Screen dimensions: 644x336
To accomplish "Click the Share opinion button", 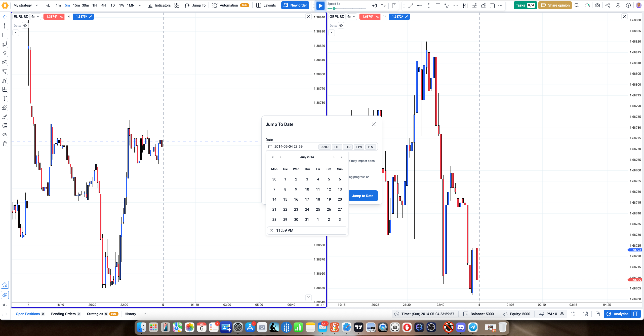I will pyautogui.click(x=555, y=5).
